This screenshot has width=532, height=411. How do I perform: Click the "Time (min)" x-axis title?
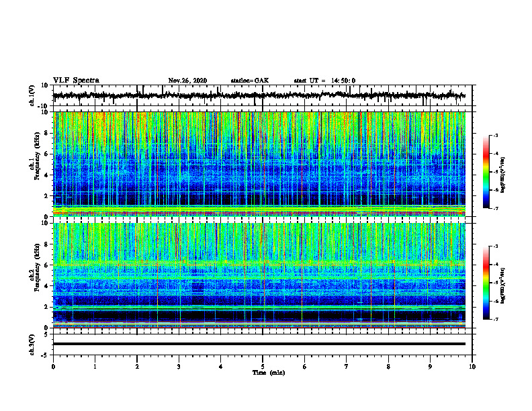click(269, 373)
